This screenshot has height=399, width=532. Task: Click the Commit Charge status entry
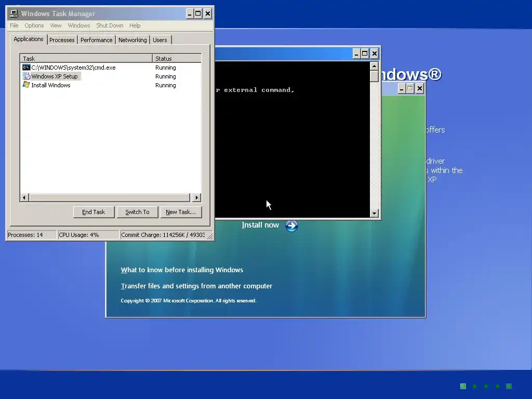pos(163,235)
